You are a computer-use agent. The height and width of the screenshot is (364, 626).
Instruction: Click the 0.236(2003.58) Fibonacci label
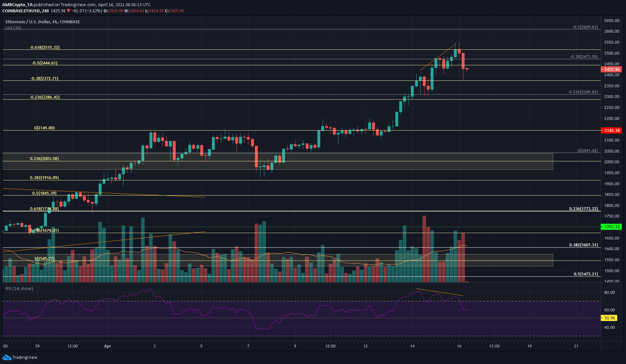coord(44,159)
